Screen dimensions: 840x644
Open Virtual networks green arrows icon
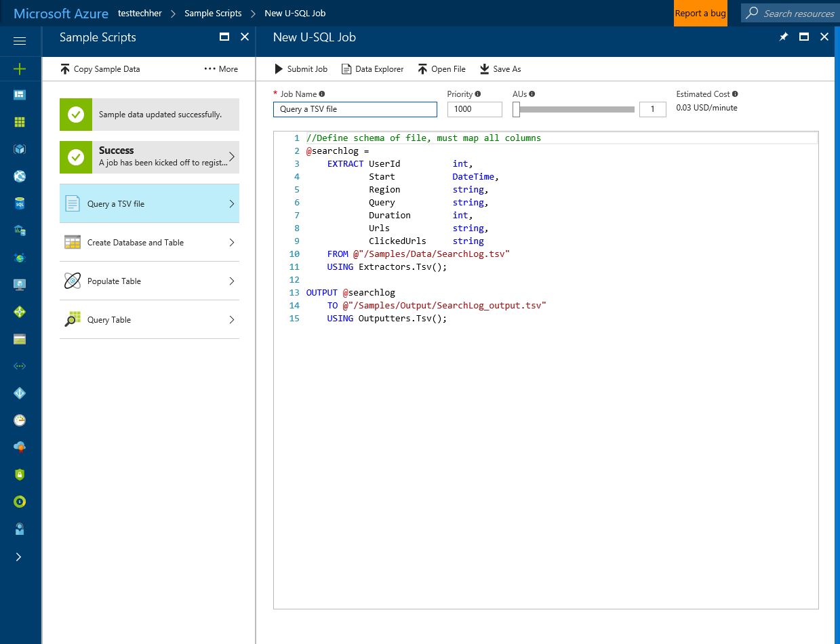pos(20,366)
